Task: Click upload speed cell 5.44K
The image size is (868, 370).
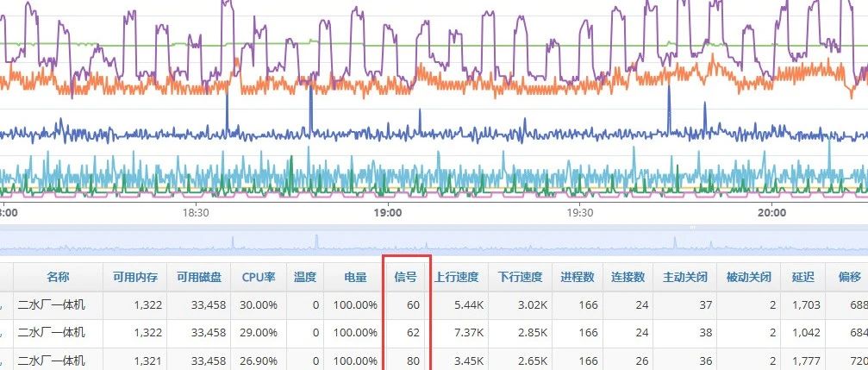Action: 468,305
